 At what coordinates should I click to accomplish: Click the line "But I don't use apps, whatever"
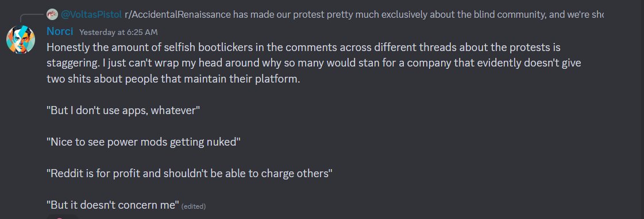[x=123, y=111]
